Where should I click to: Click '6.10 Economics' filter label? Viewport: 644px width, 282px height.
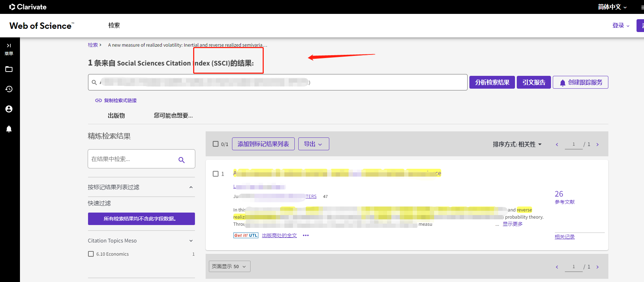(x=112, y=254)
